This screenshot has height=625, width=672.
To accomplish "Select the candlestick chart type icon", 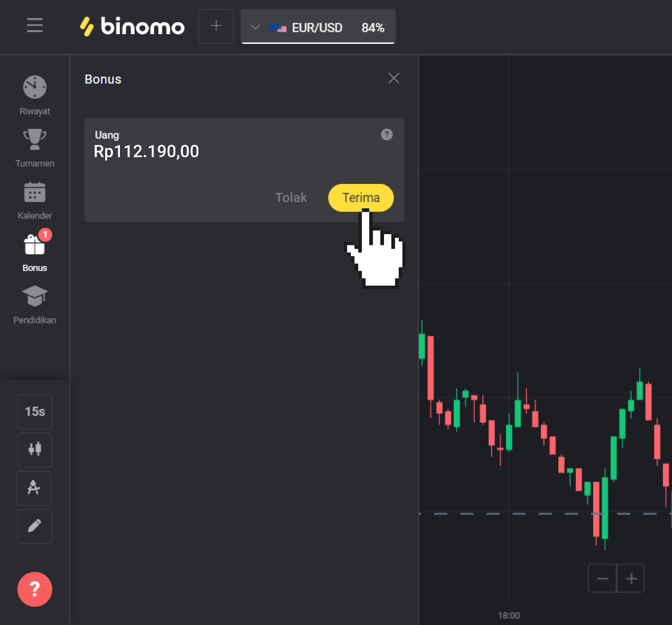I will (34, 450).
